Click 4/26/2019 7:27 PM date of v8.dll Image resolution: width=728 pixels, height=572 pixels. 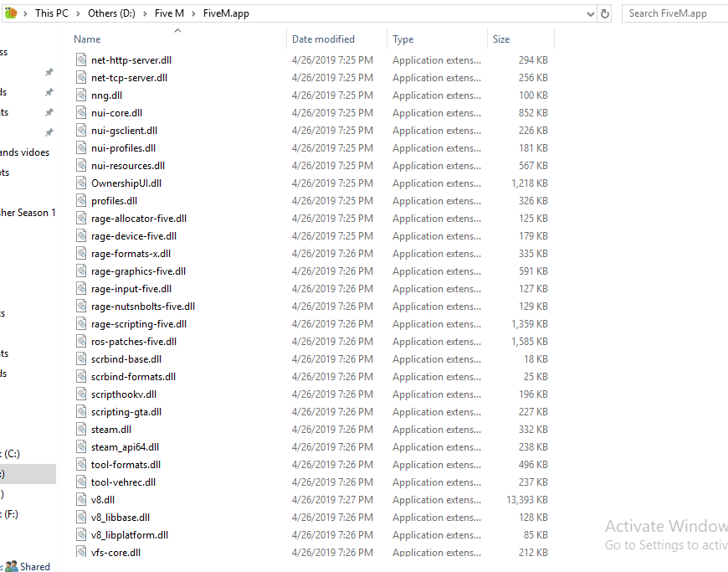(x=332, y=499)
